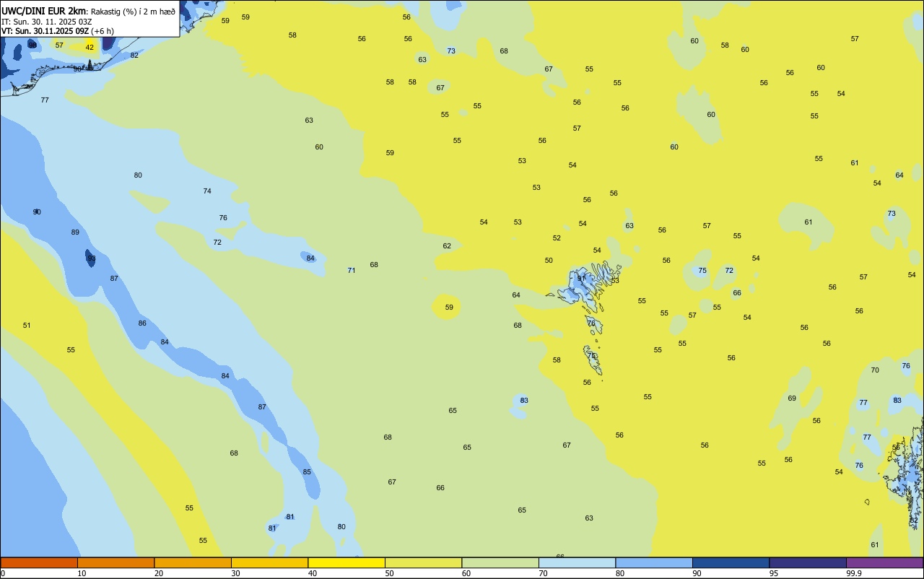924x579 pixels.
Task: Click the '20' legend tick label
Action: pyautogui.click(x=159, y=573)
